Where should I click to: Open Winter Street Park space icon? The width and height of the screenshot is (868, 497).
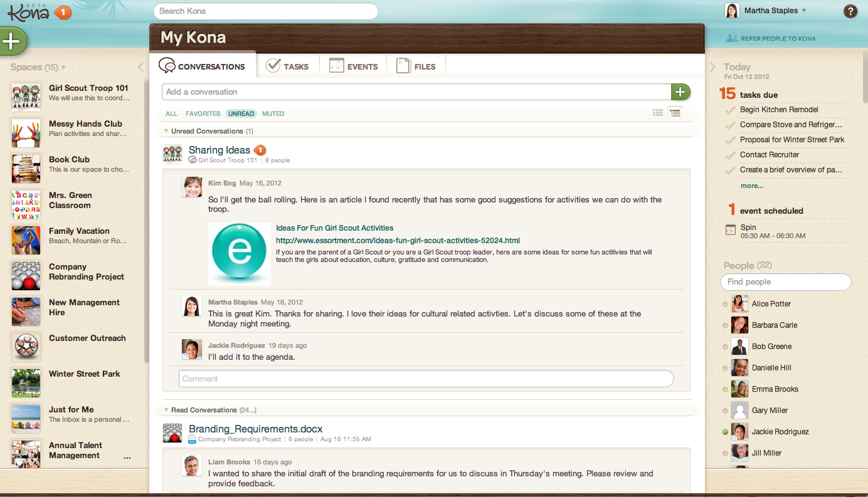point(26,383)
